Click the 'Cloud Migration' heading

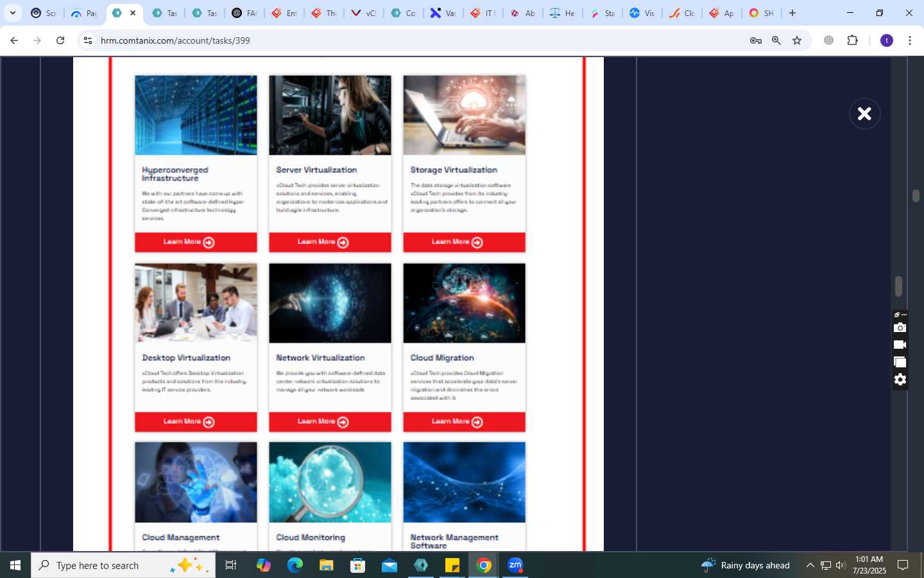coord(442,358)
